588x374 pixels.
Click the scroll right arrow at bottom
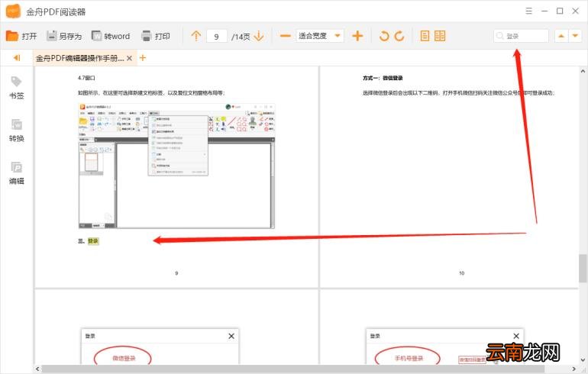(x=574, y=369)
